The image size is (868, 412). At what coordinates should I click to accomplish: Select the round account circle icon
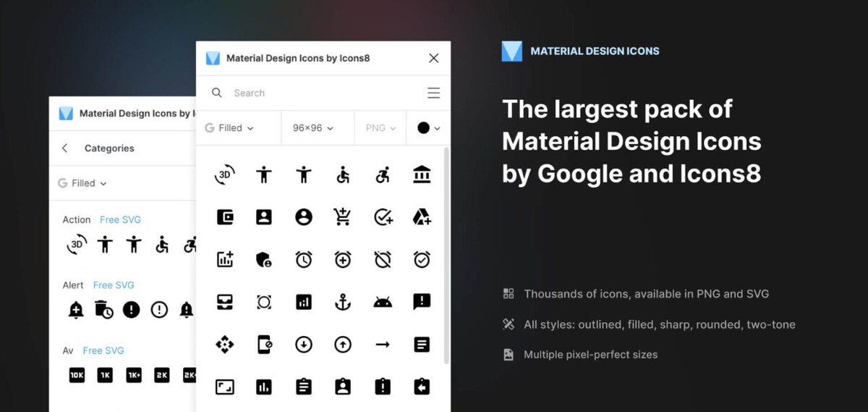[304, 216]
